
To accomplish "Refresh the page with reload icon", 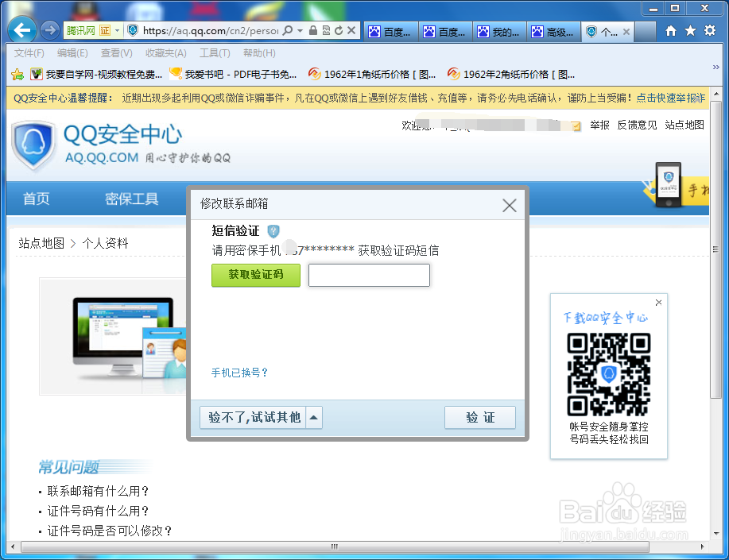I will pyautogui.click(x=339, y=31).
